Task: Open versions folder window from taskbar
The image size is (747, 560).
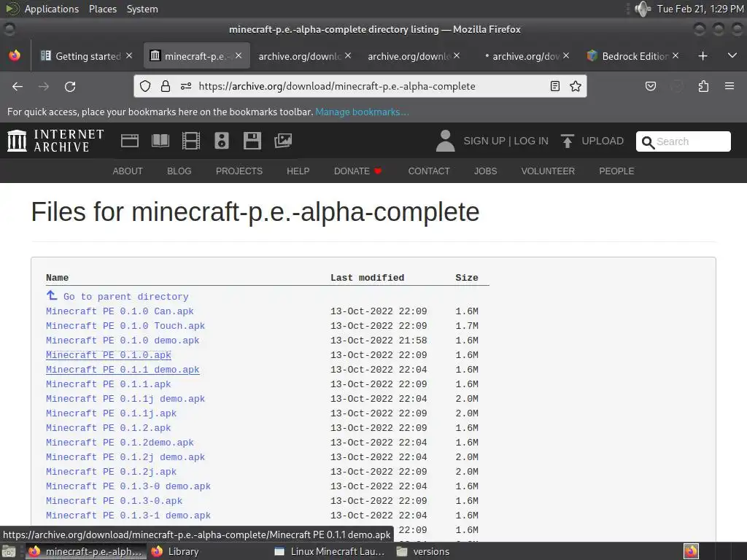Action: pos(423,551)
